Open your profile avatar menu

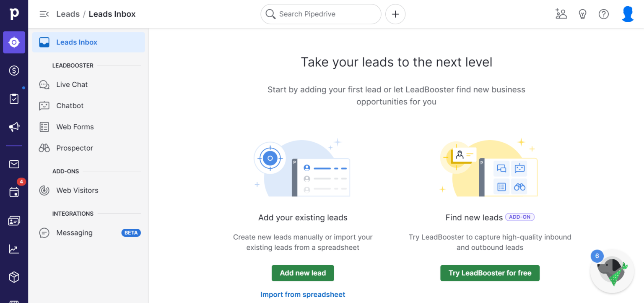click(628, 14)
